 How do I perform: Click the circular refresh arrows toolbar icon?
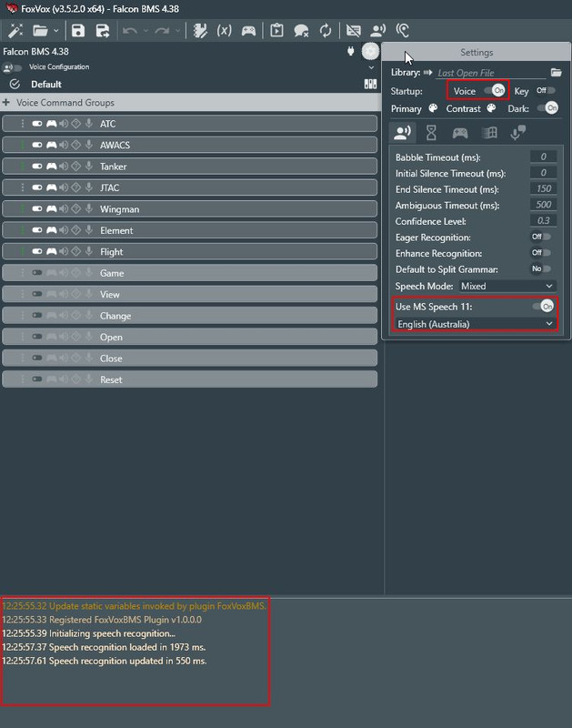(326, 31)
